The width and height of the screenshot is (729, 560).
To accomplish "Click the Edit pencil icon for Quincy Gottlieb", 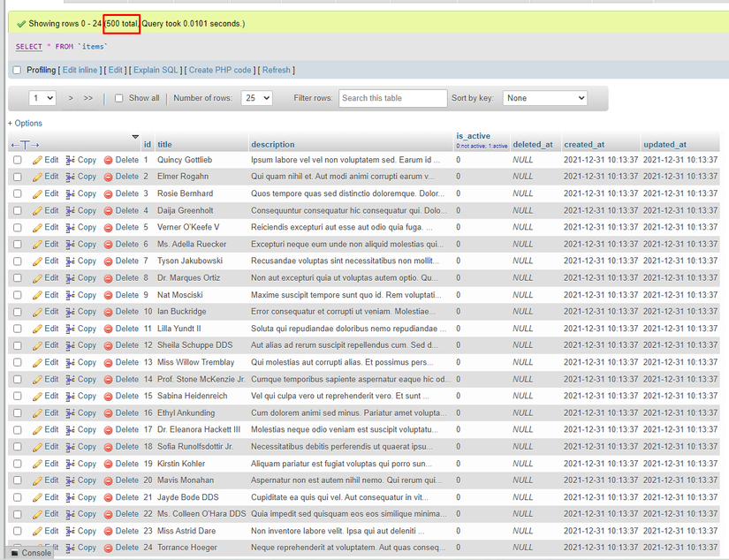I will coord(37,161).
